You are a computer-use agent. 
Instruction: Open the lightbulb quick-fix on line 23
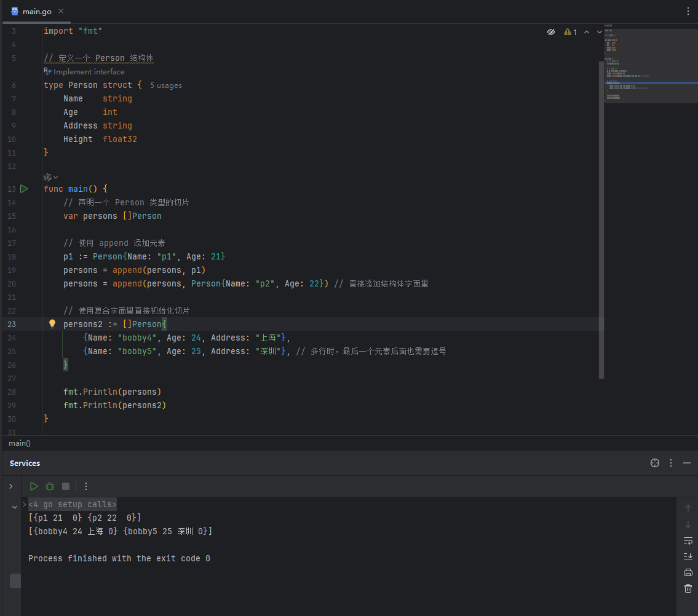pos(52,324)
